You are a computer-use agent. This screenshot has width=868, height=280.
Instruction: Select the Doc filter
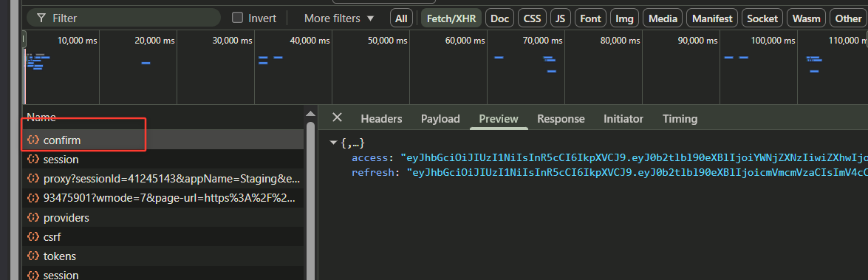pos(499,18)
